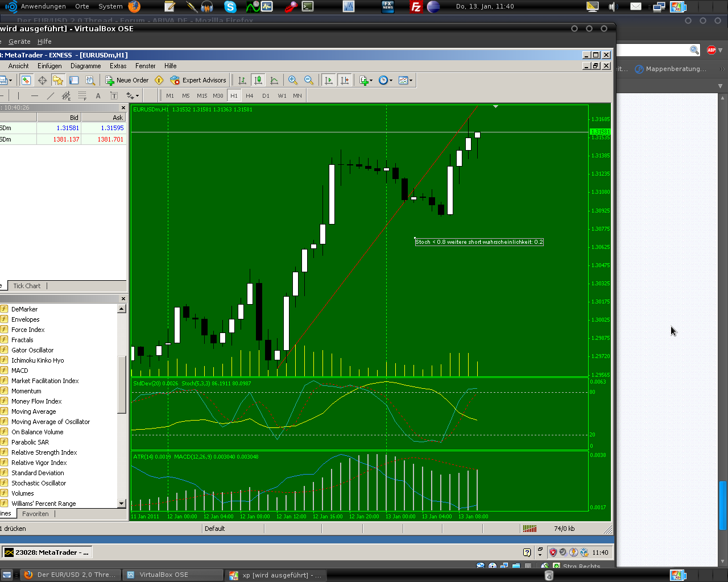Toggle chart shift with toolbar icon
The height and width of the screenshot is (582, 728).
tap(345, 80)
